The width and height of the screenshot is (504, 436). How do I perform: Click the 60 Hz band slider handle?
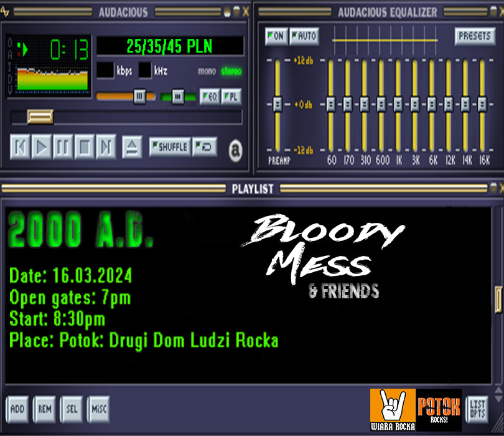coord(331,104)
